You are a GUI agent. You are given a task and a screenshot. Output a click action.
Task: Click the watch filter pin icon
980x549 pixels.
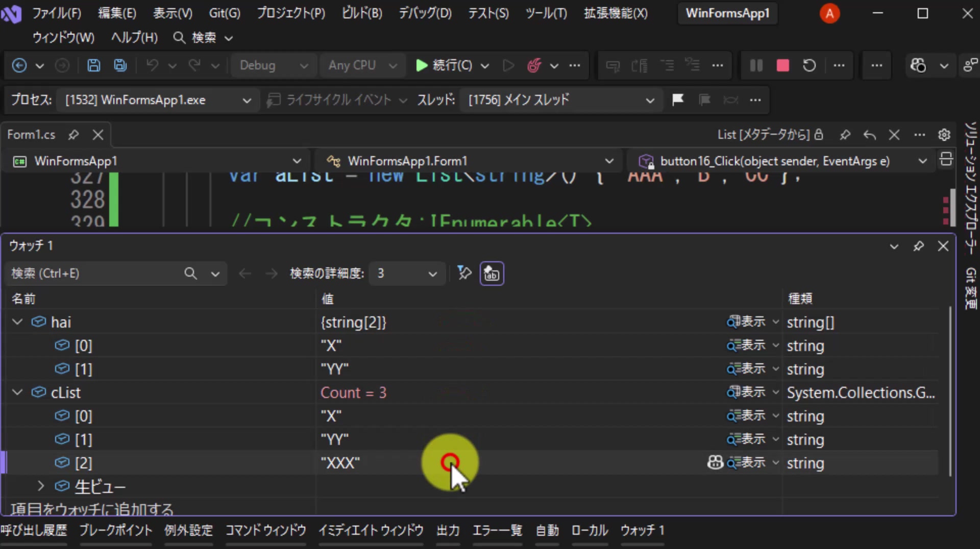pos(464,273)
